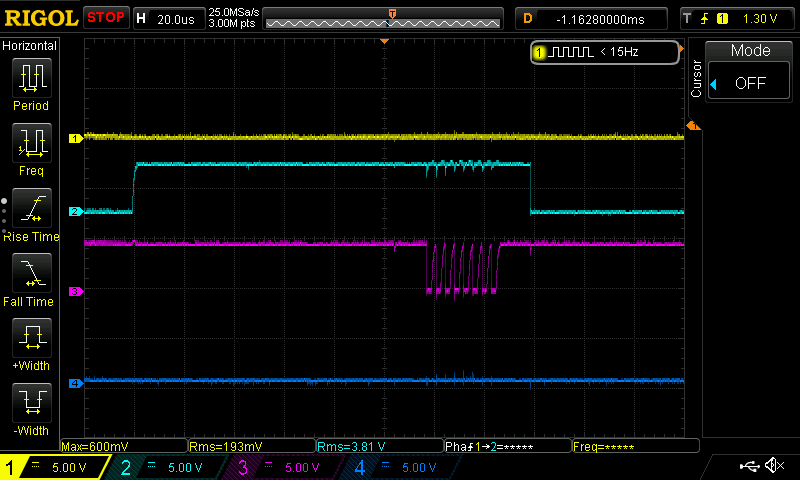This screenshot has height=480, width=800.
Task: Click the channel 2 ground marker
Action: coord(76,211)
